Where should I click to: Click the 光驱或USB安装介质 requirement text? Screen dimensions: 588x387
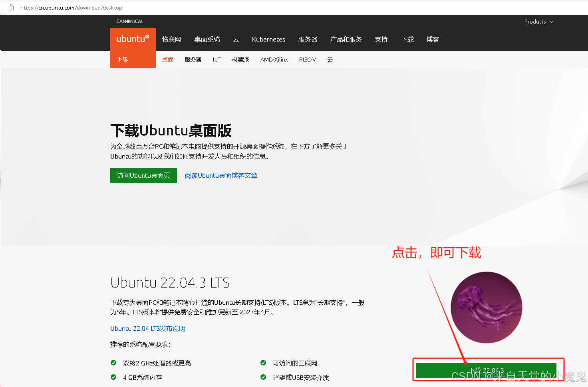pyautogui.click(x=301, y=377)
